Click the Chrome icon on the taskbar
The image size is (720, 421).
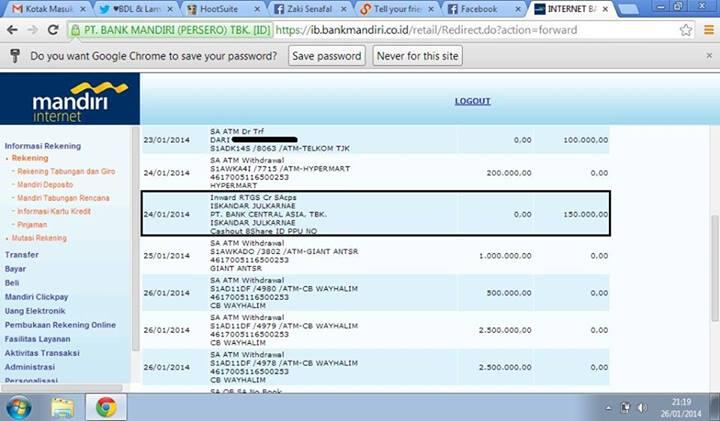click(x=106, y=408)
